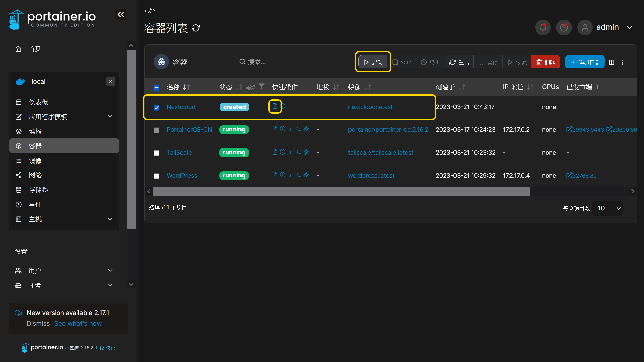The width and height of the screenshot is (644, 362).
Task: Open the three-dot table options menu
Action: click(x=623, y=62)
